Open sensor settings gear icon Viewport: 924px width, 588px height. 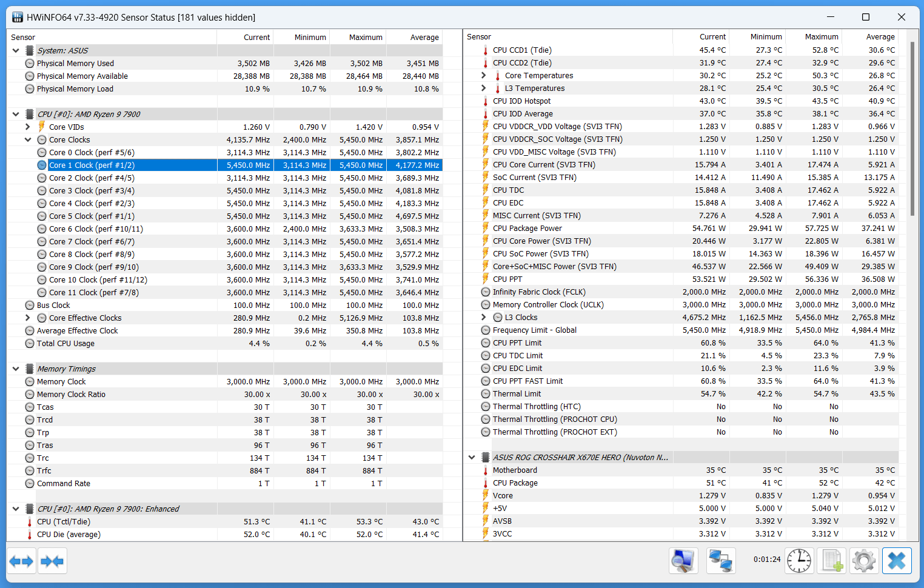(864, 561)
